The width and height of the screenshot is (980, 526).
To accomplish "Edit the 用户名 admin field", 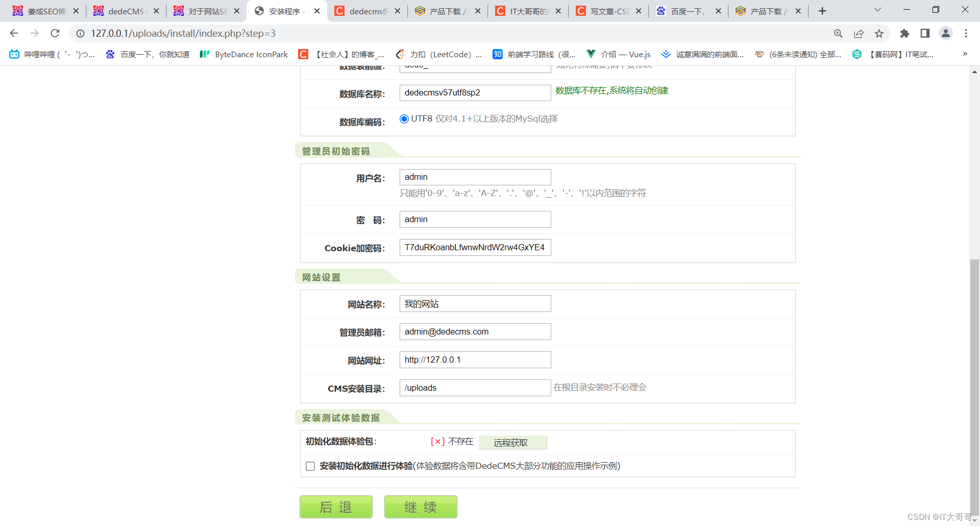I will point(475,177).
